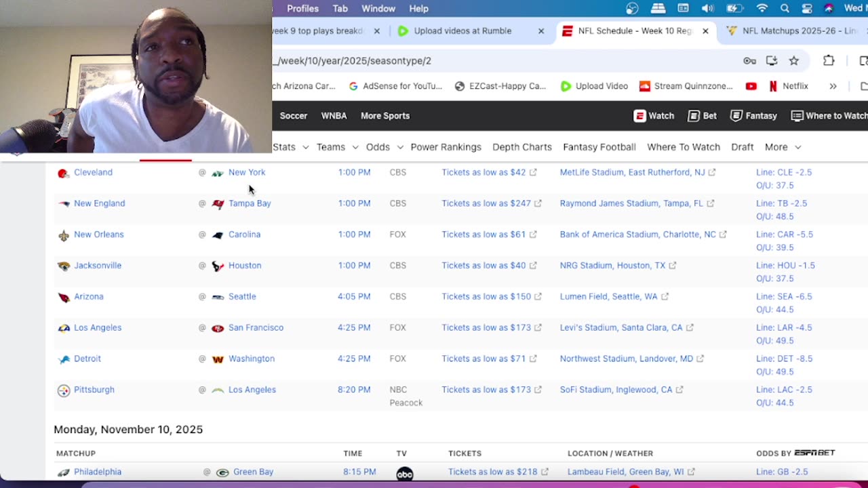
Task: Click the 8:20 PM game time link
Action: [x=354, y=390]
